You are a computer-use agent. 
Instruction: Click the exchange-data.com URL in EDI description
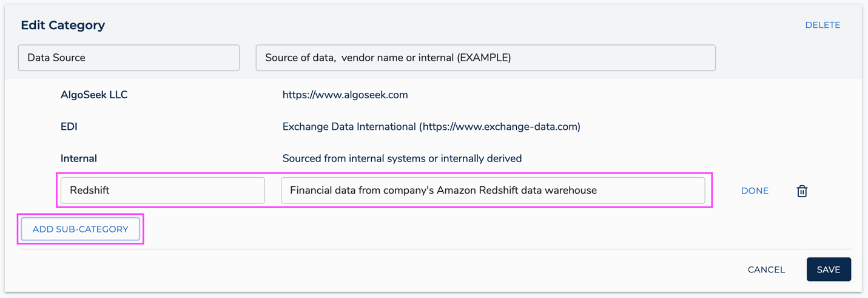tap(500, 127)
